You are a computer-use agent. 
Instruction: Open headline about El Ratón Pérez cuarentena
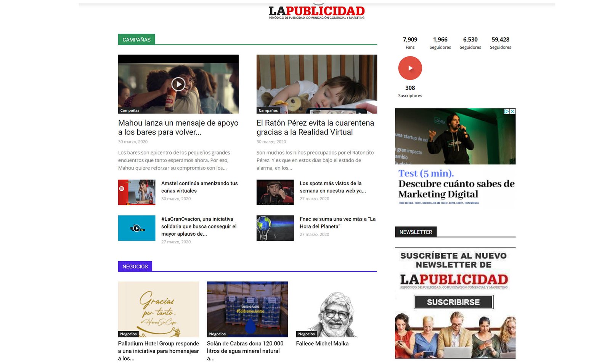(315, 128)
